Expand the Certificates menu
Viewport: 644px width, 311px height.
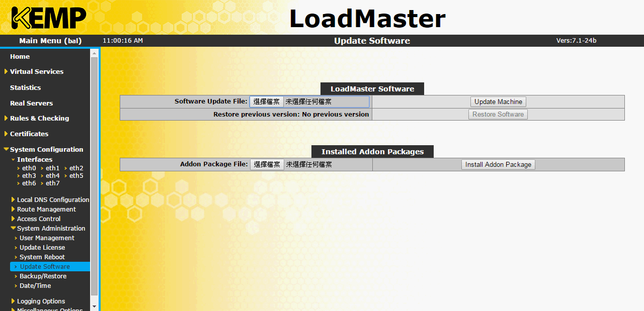(29, 134)
